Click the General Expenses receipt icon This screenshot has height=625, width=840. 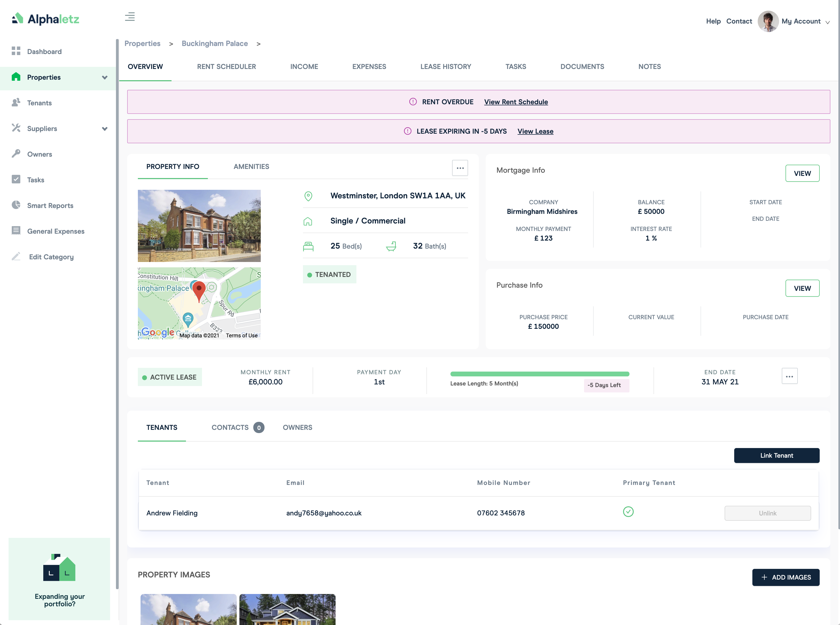pos(16,231)
